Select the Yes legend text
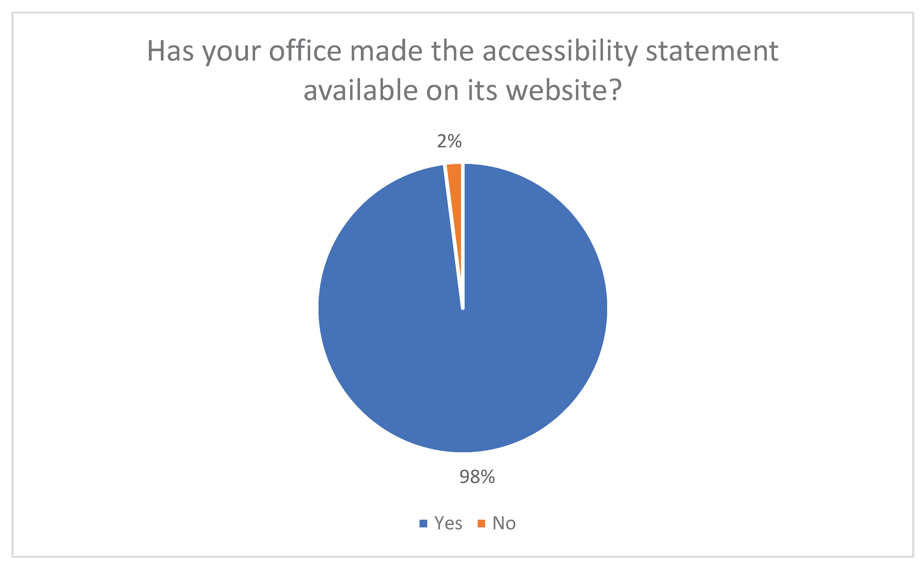924x570 pixels. pos(448,523)
